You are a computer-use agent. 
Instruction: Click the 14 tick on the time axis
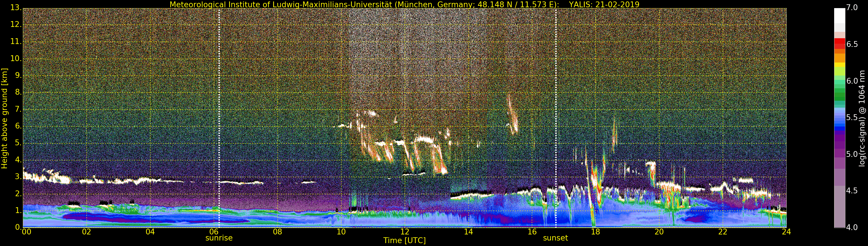coord(468,232)
